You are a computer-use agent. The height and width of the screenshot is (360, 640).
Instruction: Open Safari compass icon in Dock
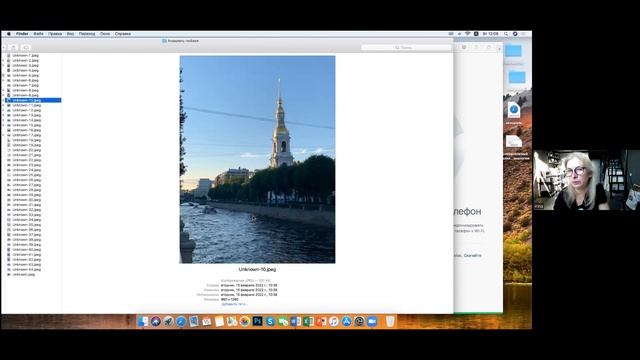tap(181, 322)
